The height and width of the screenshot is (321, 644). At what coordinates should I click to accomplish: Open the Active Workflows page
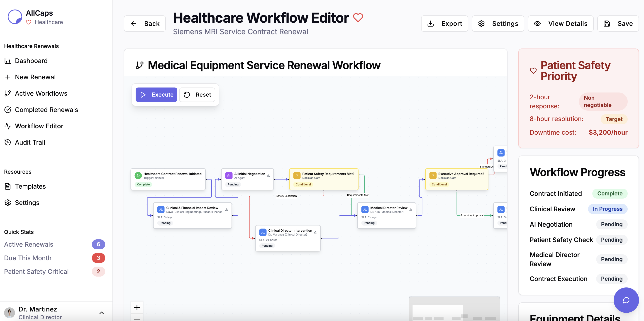pyautogui.click(x=41, y=93)
